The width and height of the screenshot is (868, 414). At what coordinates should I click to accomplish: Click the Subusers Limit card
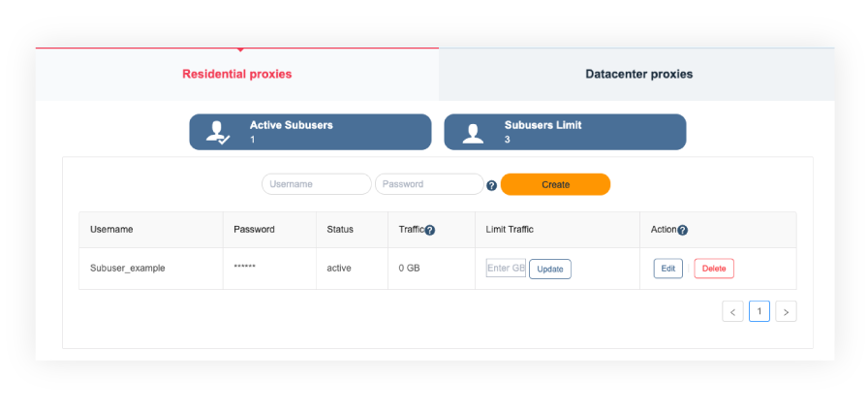coord(565,132)
